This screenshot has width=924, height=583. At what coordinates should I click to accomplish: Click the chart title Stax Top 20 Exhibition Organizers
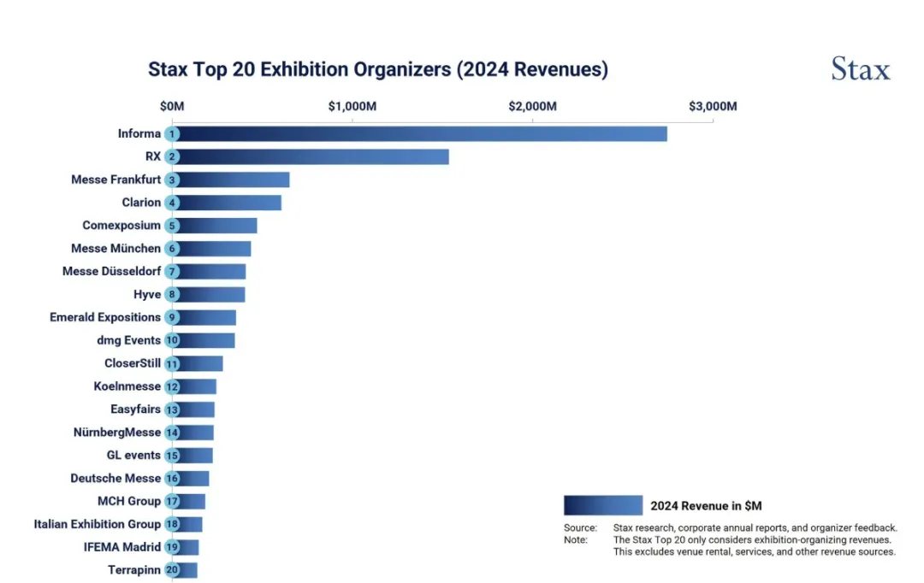click(378, 69)
